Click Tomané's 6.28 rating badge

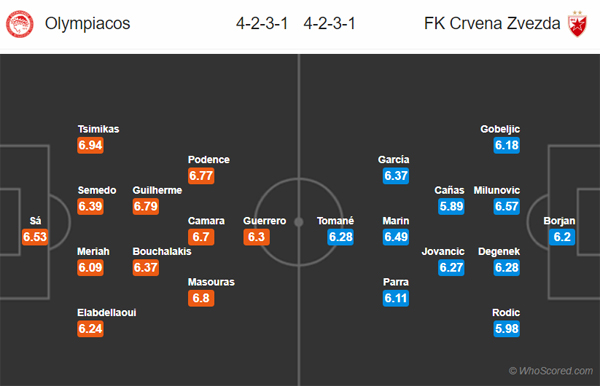pyautogui.click(x=341, y=237)
